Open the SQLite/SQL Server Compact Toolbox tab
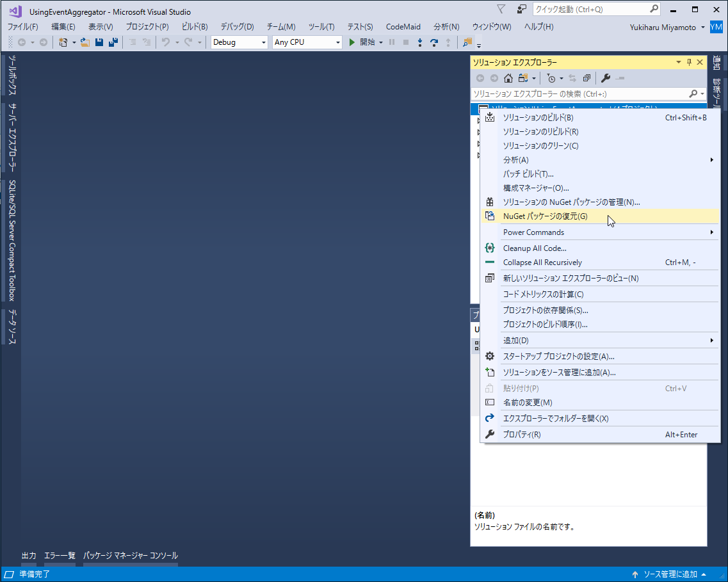This screenshot has width=728, height=582. [x=12, y=240]
